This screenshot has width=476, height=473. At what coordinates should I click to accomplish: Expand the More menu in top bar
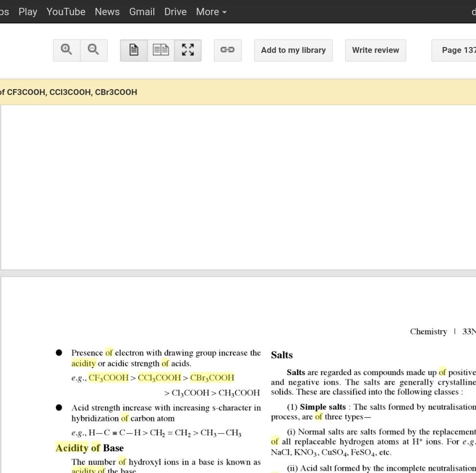(x=211, y=12)
